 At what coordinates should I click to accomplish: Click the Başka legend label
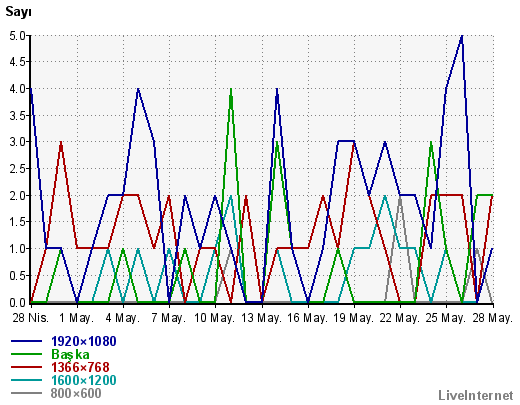[x=70, y=354]
